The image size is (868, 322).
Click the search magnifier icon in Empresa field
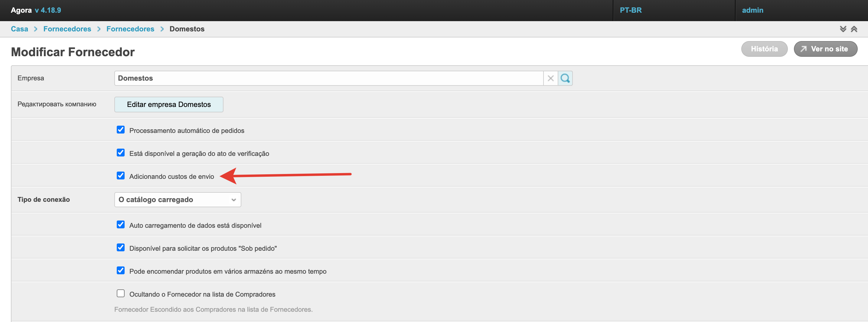[x=565, y=79]
